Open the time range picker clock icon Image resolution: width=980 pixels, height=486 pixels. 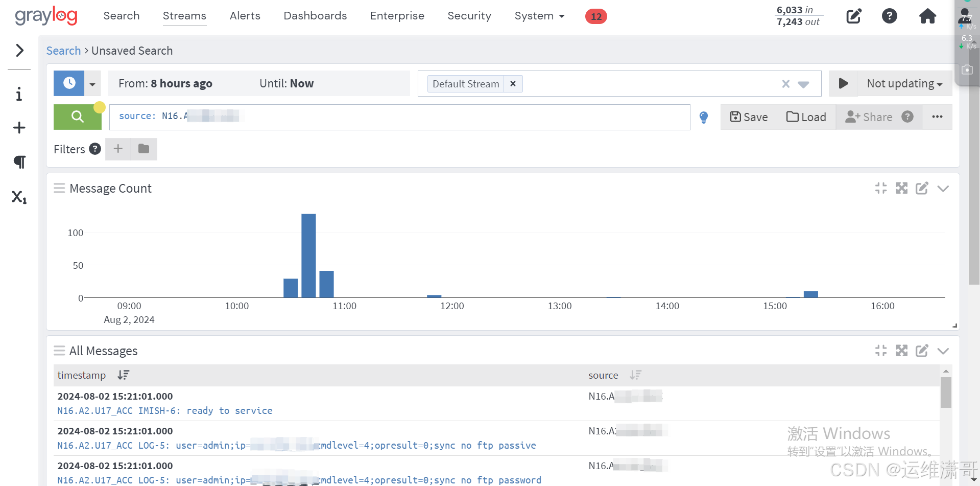coord(69,83)
